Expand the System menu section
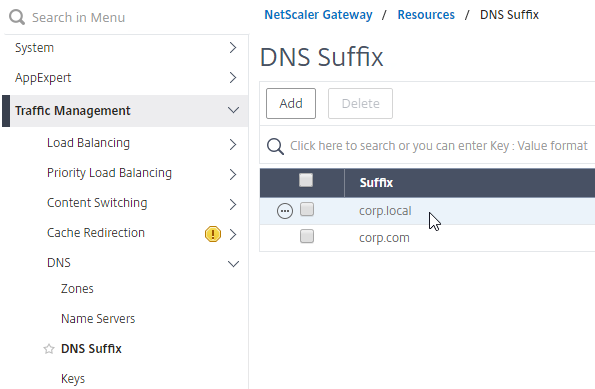The width and height of the screenshot is (595, 389). 233,48
